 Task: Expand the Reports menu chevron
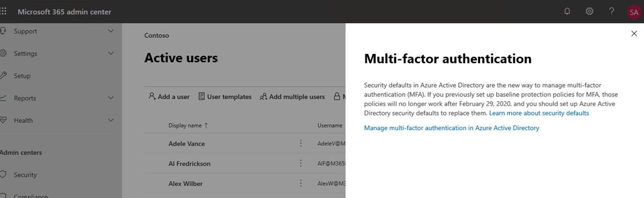[x=111, y=98]
